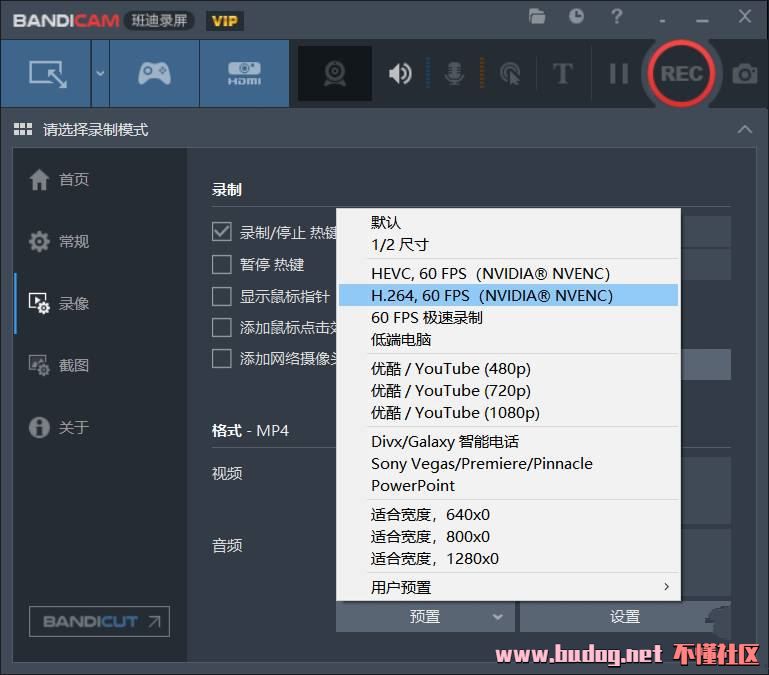
Task: Enable 暂停 热键 checkbox
Action: click(x=222, y=264)
